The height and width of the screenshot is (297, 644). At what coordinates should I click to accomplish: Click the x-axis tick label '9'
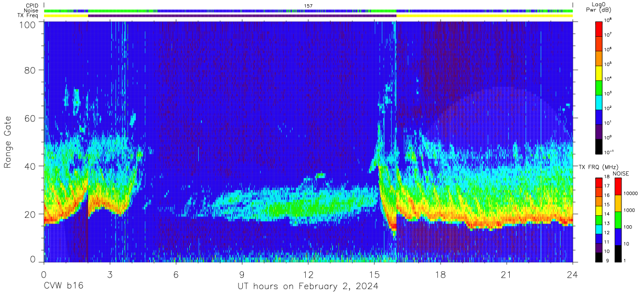[242, 274]
